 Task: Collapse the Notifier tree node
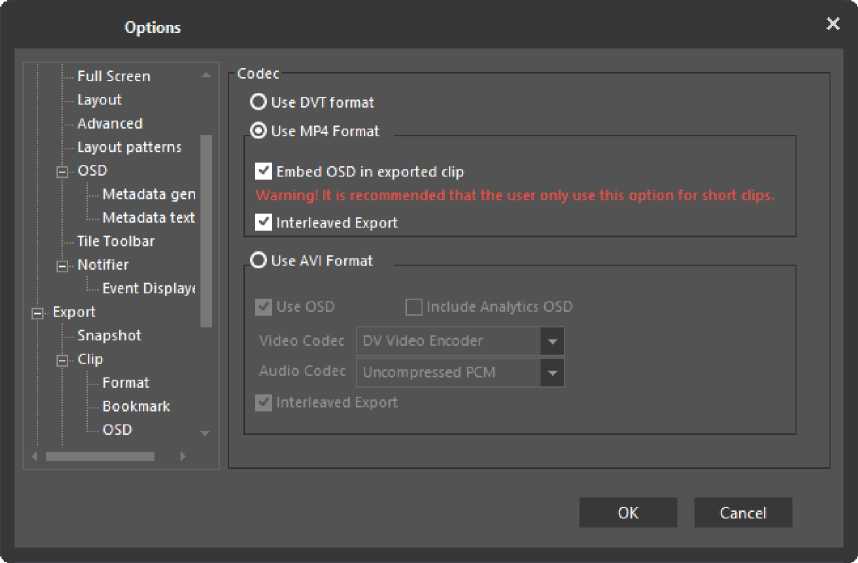63,265
